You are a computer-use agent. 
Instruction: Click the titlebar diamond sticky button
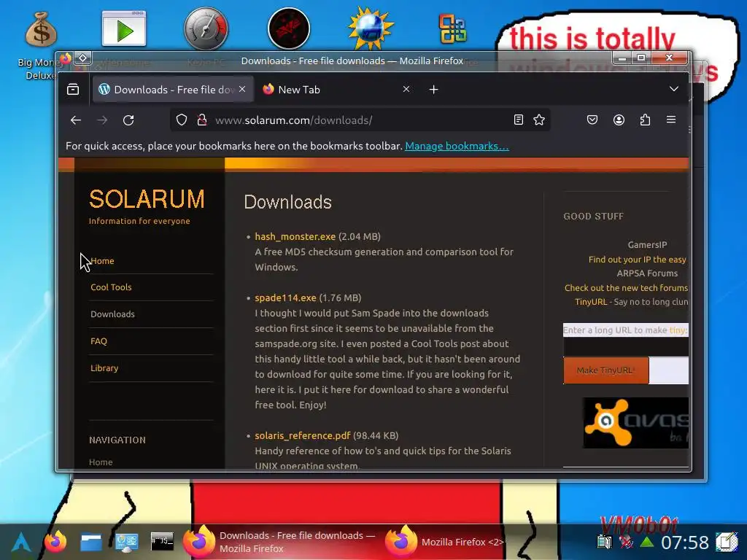[83, 58]
